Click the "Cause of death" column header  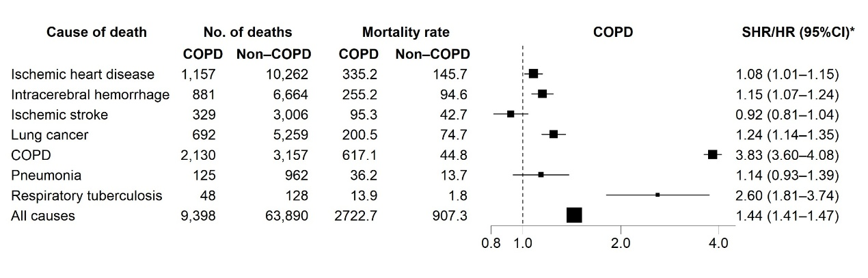click(x=96, y=32)
